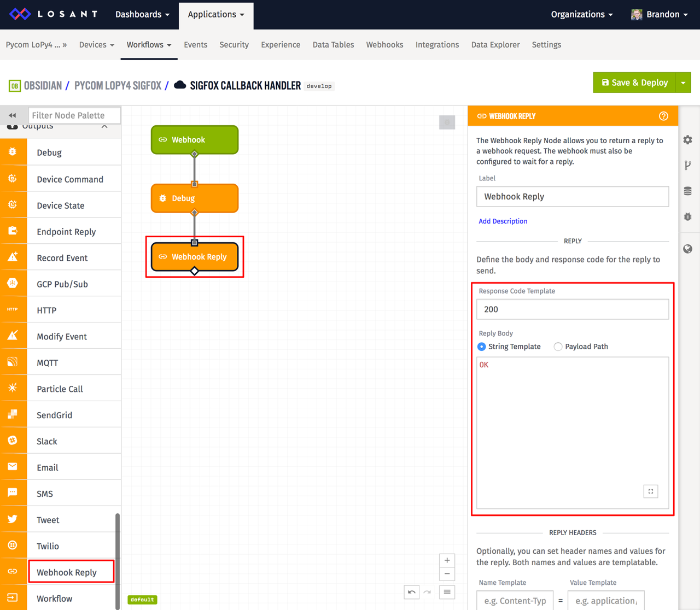Click the Response Code Template field
Screen dimensions: 700x610
coord(573,309)
